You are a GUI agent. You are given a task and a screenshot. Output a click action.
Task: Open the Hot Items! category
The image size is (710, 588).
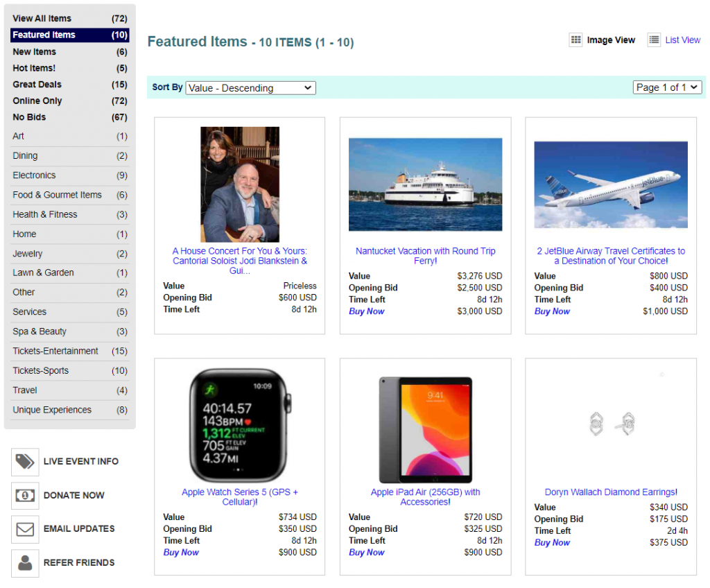70,68
